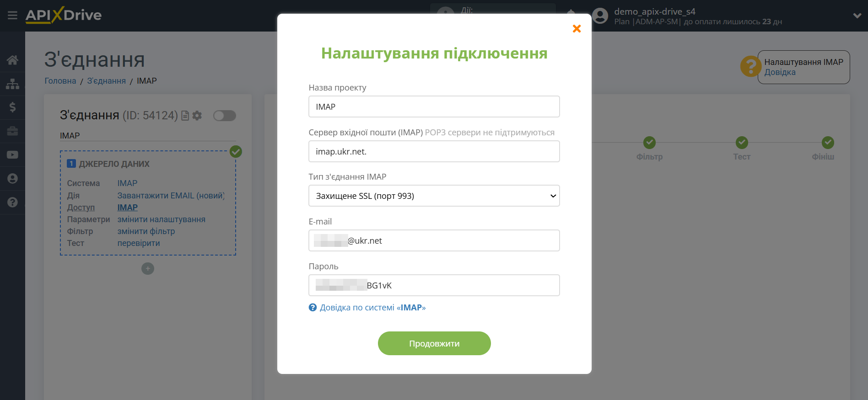This screenshot has height=400, width=868.
Task: Go to Головна breadcrumb
Action: pos(60,81)
